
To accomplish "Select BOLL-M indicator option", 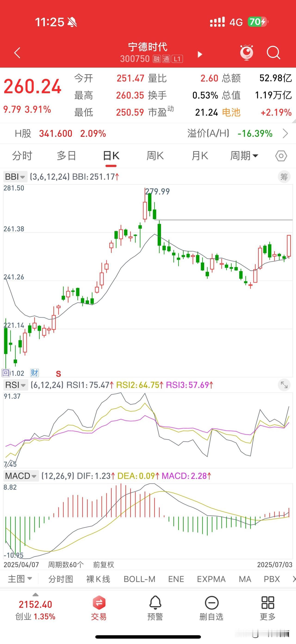I will (x=139, y=579).
